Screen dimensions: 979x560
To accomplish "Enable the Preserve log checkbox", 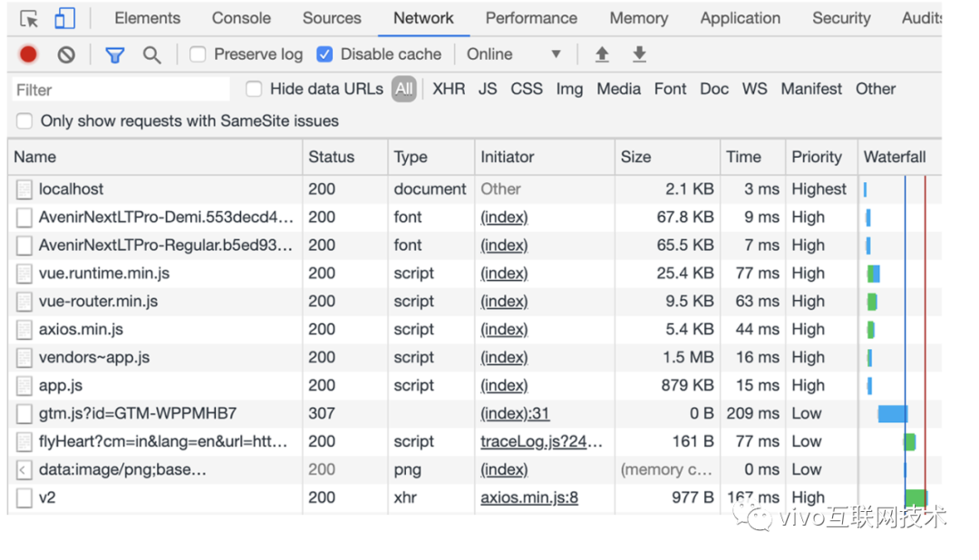I will pyautogui.click(x=198, y=54).
